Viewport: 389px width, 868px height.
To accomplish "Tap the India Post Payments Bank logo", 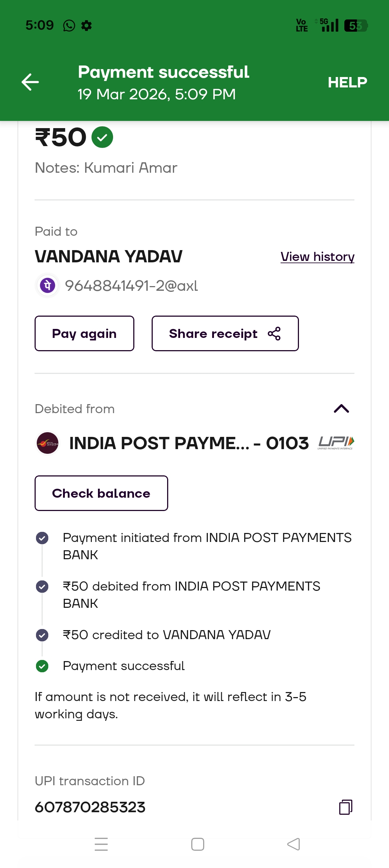I will tap(48, 443).
